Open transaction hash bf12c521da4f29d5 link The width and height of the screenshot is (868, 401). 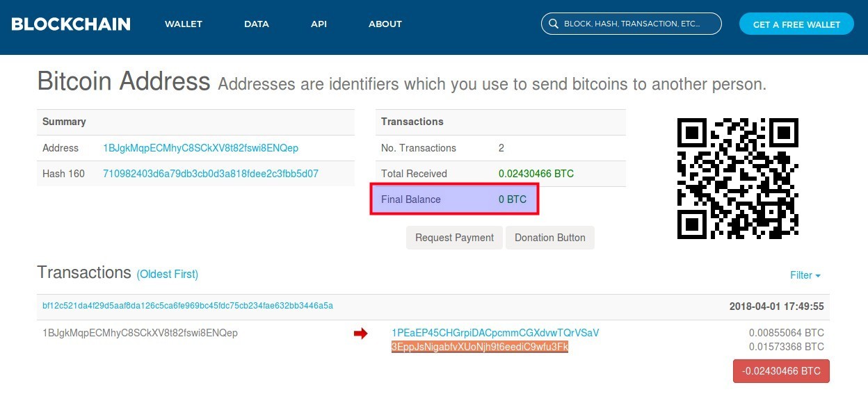coord(188,305)
